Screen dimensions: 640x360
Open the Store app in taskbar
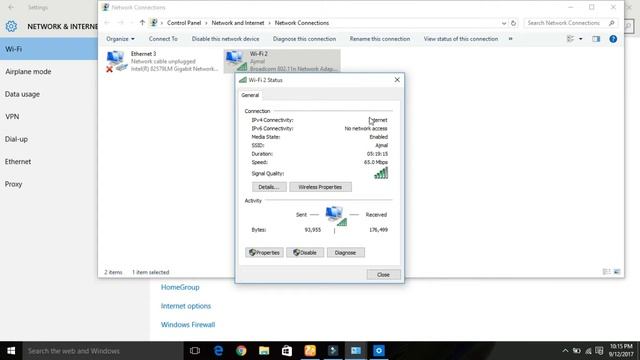pyautogui.click(x=287, y=351)
